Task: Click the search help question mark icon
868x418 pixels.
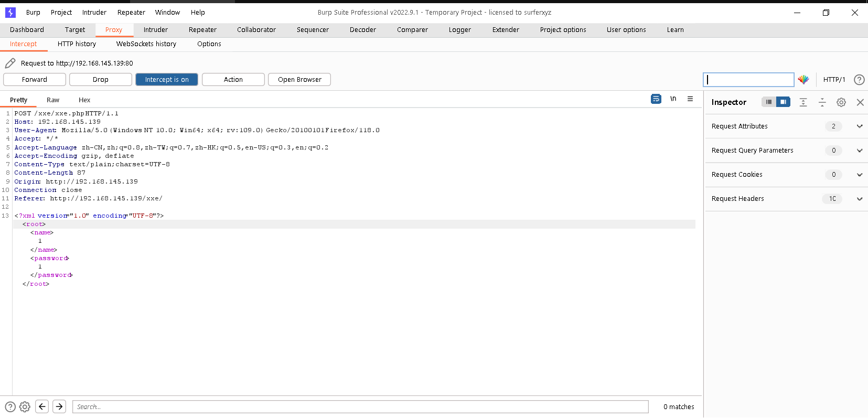Action: coord(10,406)
